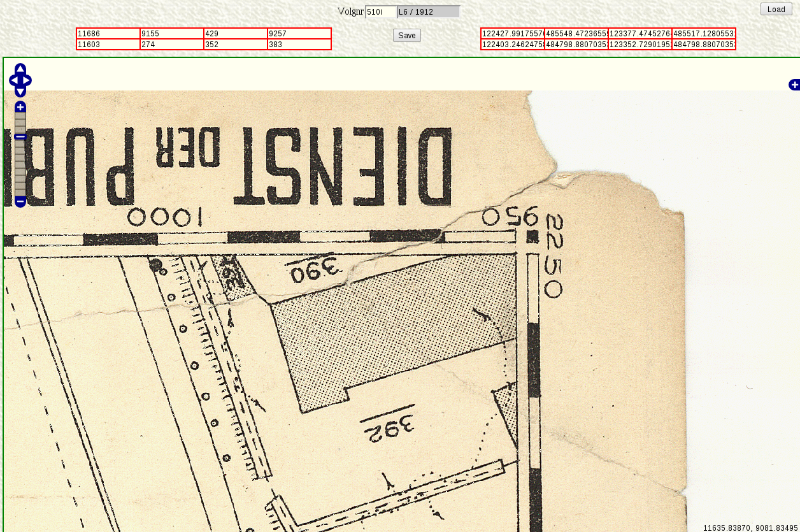The width and height of the screenshot is (800, 532).
Task: Pan the map up with the north arrow
Action: tap(20, 69)
